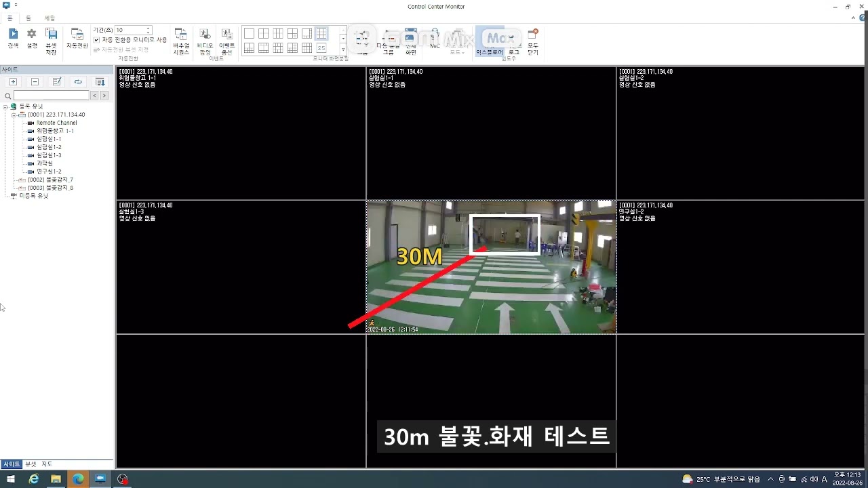
Task: Open the 버추얼 시퀀스 tool
Action: (x=181, y=41)
